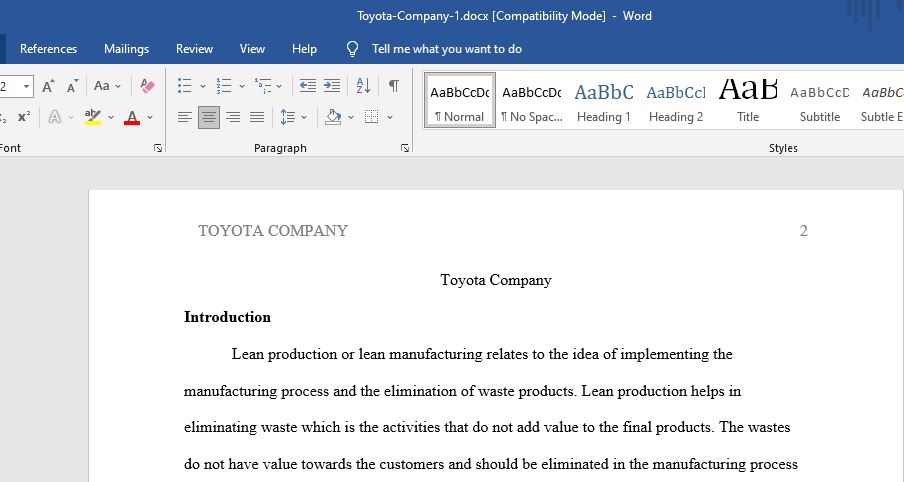
Task: Sort text A to Z
Action: [x=363, y=86]
